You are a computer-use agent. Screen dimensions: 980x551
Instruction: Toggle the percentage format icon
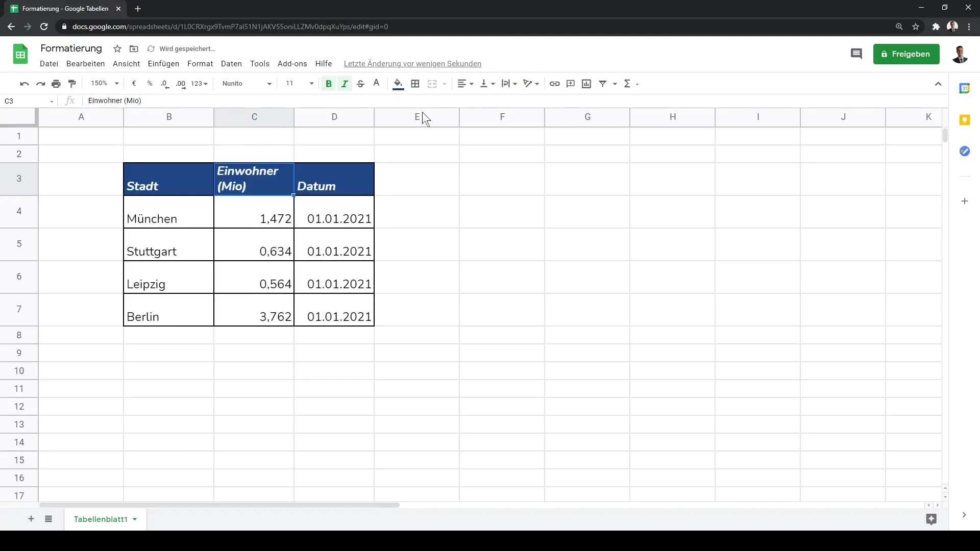pyautogui.click(x=149, y=84)
